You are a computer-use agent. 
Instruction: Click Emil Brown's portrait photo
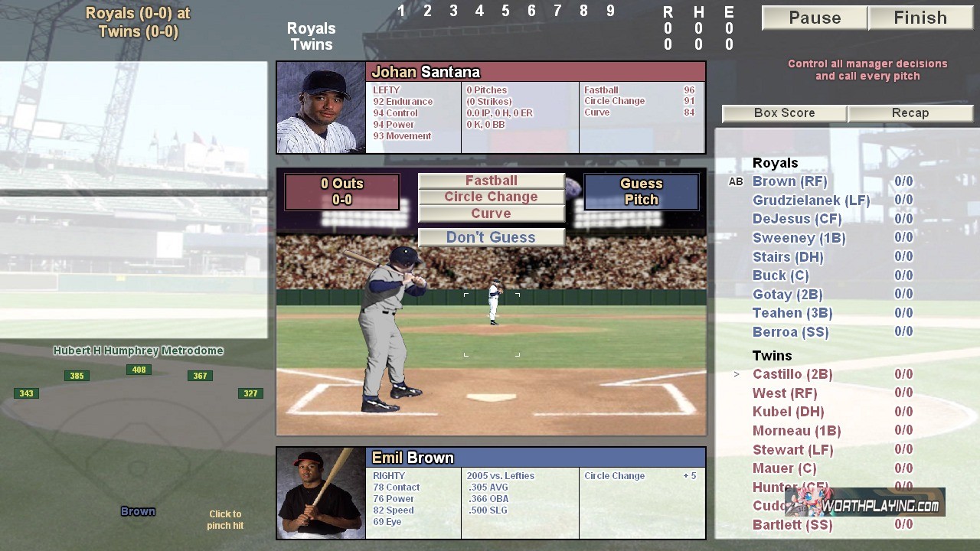pyautogui.click(x=321, y=494)
